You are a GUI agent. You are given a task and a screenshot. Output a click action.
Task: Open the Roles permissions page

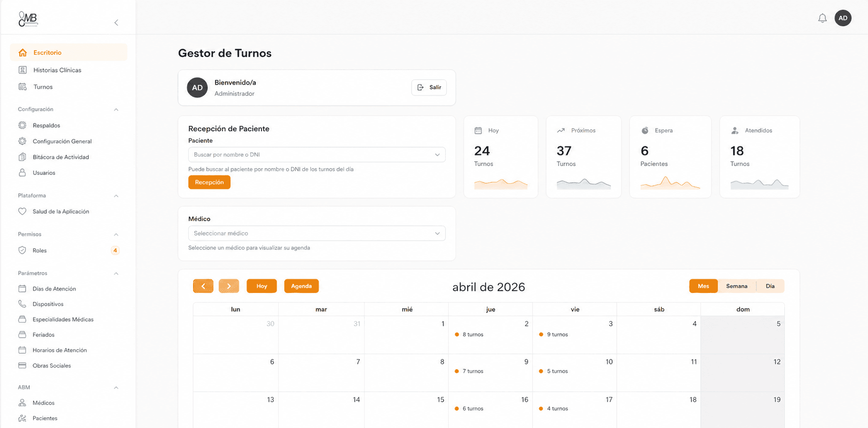39,251
